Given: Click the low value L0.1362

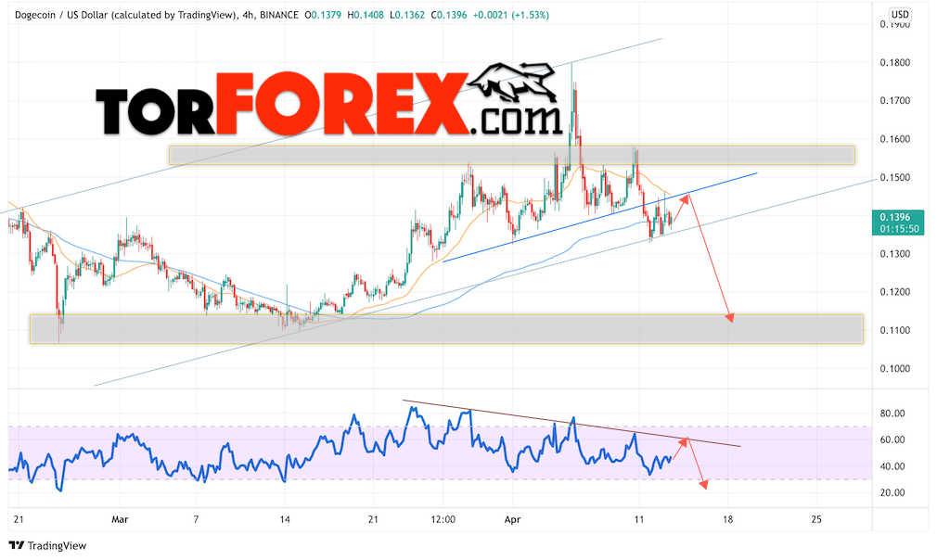Looking at the screenshot, I should (x=407, y=15).
